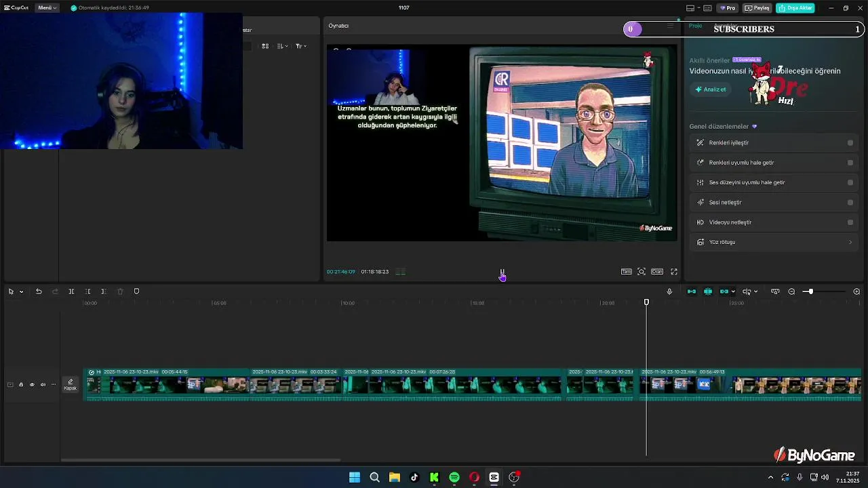Lock the main video track

[21, 385]
